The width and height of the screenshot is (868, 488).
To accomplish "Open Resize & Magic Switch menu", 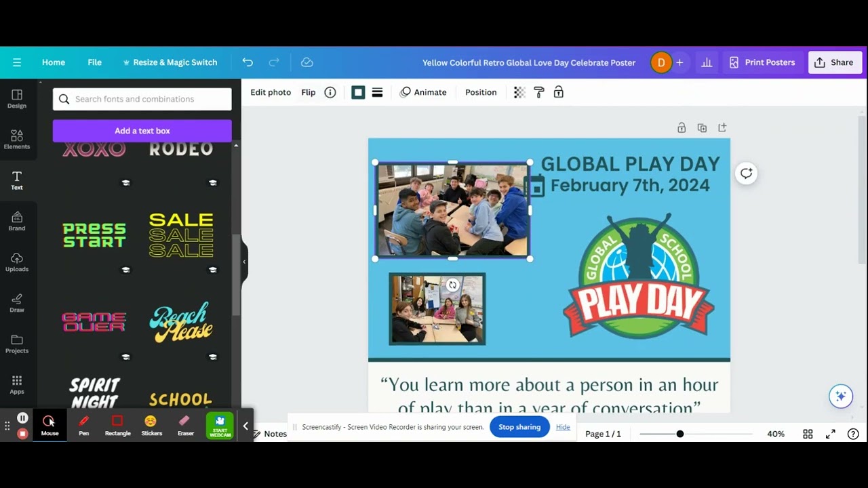I will (170, 62).
